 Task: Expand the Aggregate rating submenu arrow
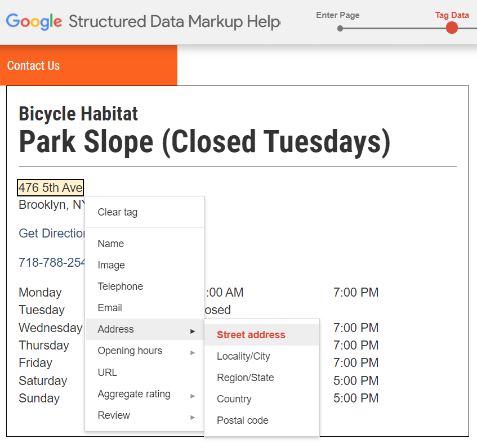pyautogui.click(x=192, y=396)
